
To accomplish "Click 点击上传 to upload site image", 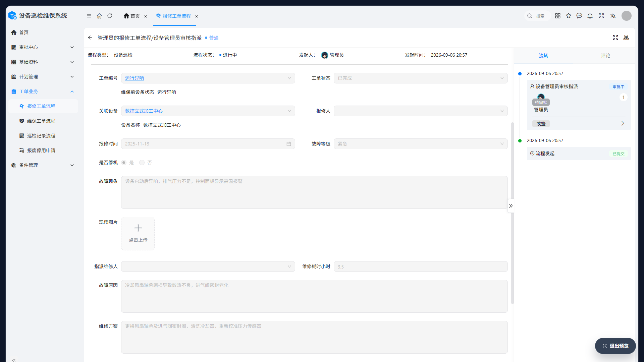I will pos(138,234).
